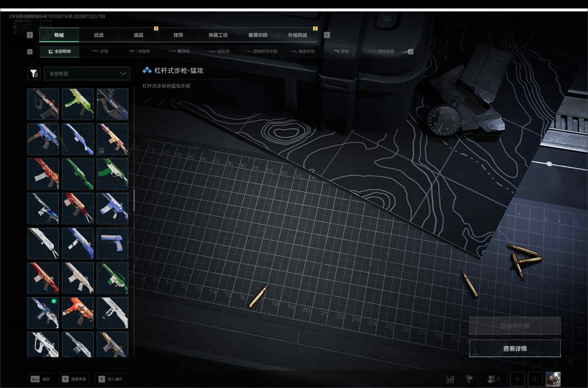This screenshot has width=588, height=388.
Task: Filter by 霰弹枪 category
Action: pyautogui.click(x=179, y=51)
